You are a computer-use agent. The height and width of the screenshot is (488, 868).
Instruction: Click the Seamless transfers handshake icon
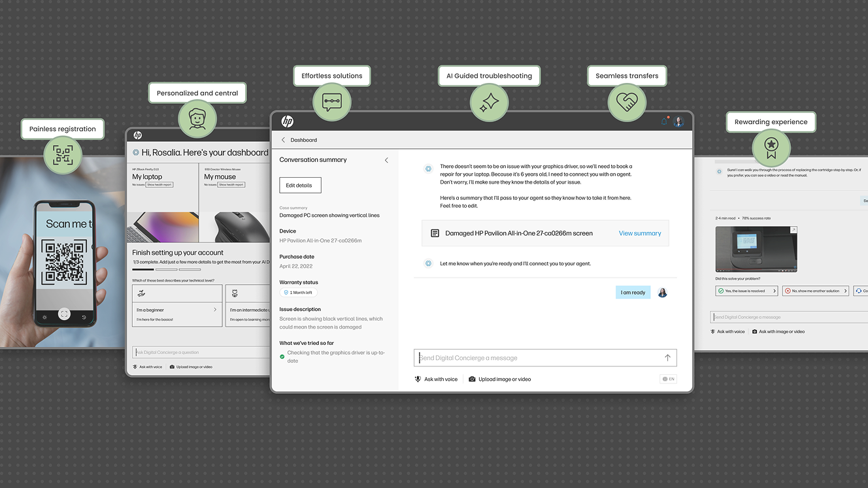(x=627, y=103)
